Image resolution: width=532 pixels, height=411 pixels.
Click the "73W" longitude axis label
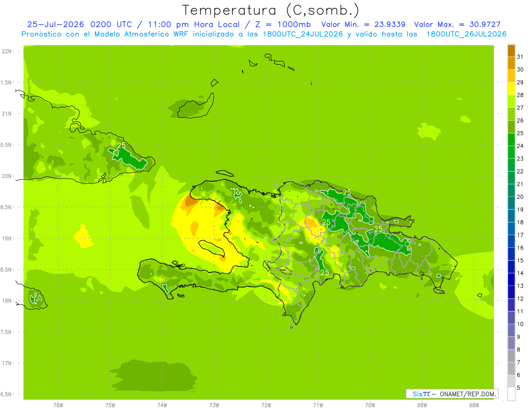(214, 405)
